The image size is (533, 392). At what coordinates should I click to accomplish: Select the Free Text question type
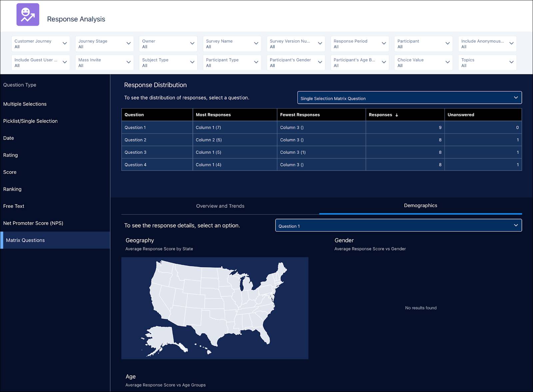(14, 206)
